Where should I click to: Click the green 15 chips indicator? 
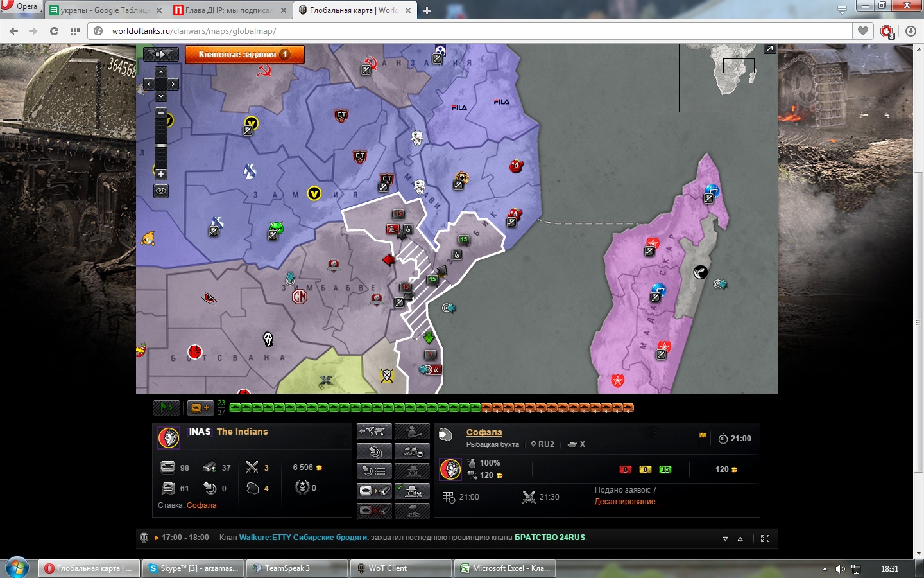click(x=665, y=469)
